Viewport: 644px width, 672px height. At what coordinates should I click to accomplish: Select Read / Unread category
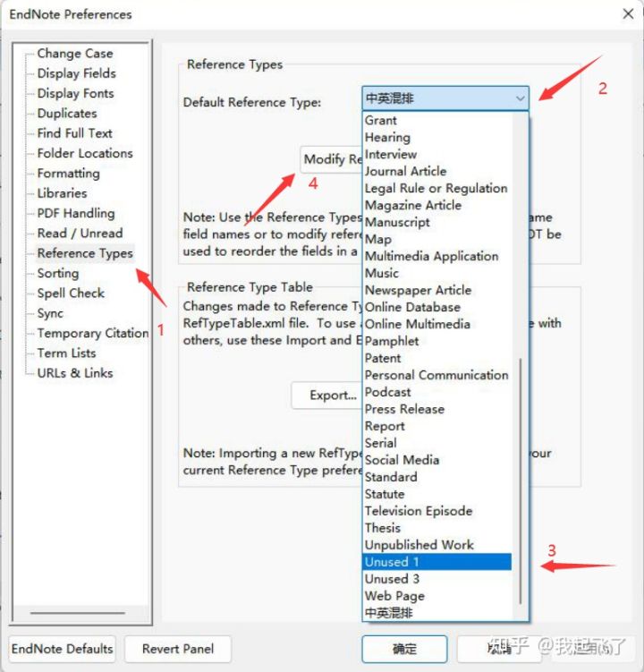coord(80,234)
